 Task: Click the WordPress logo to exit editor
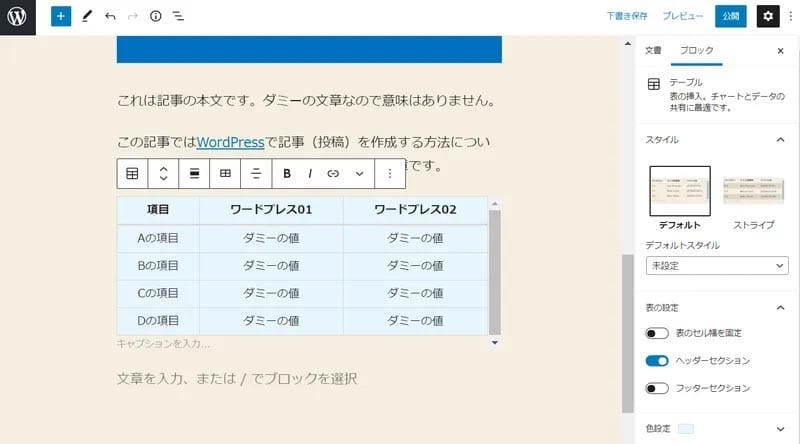(18, 17)
